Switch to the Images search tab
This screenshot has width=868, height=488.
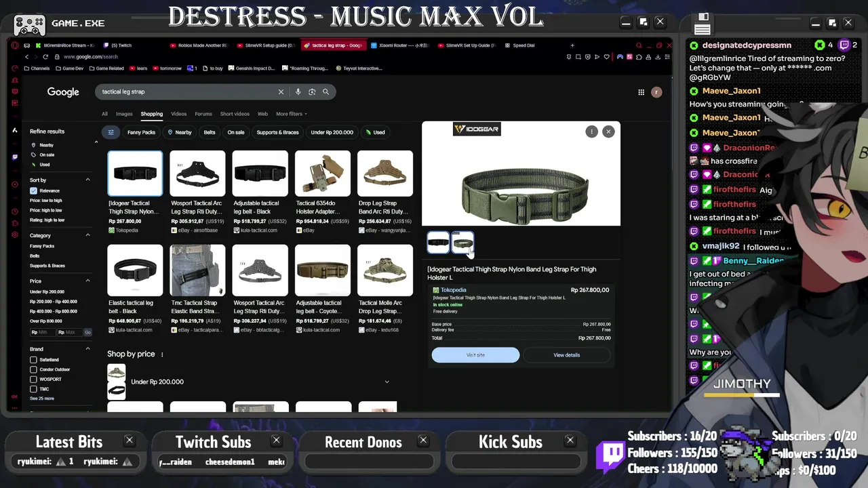(x=124, y=114)
